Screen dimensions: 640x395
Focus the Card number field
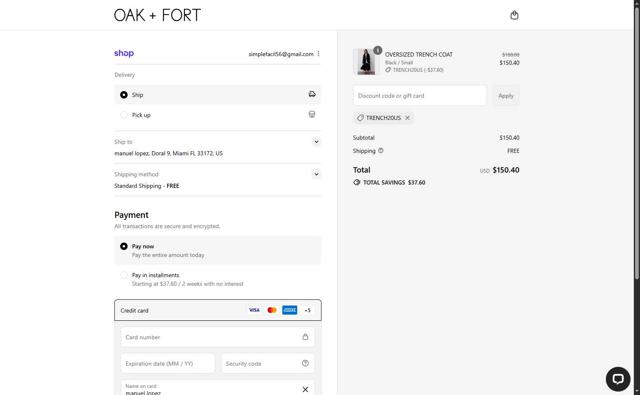pos(218,337)
